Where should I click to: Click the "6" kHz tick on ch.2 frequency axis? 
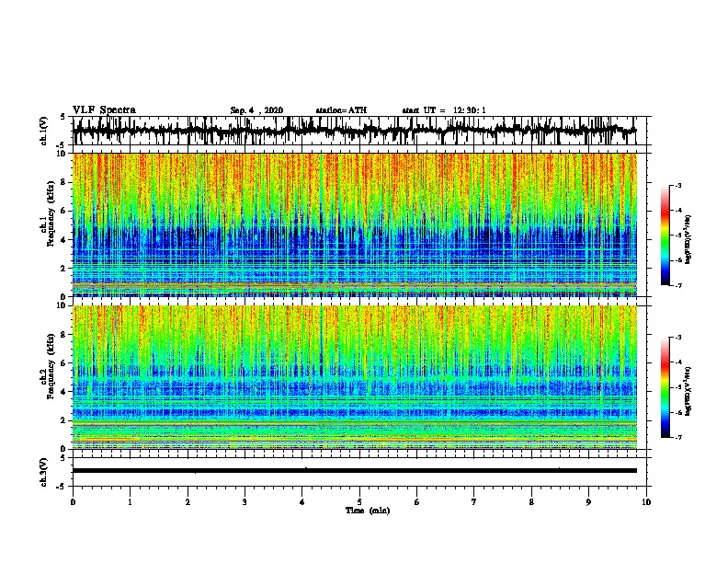point(64,363)
